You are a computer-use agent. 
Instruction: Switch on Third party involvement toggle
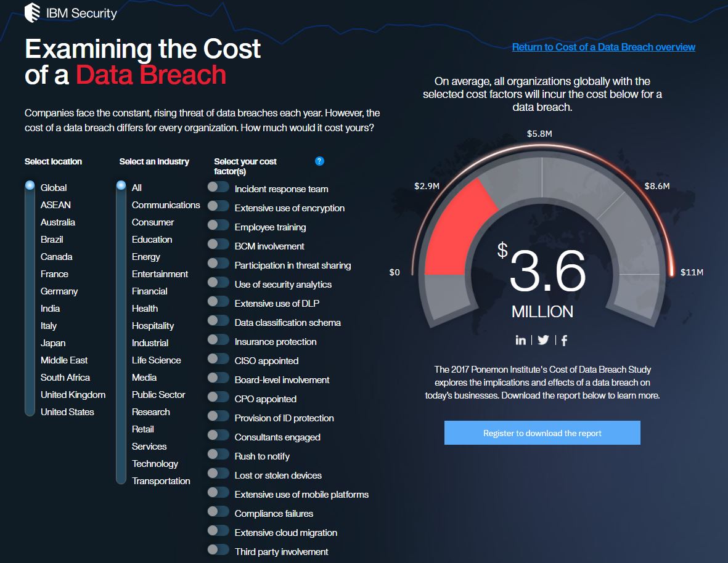[218, 550]
